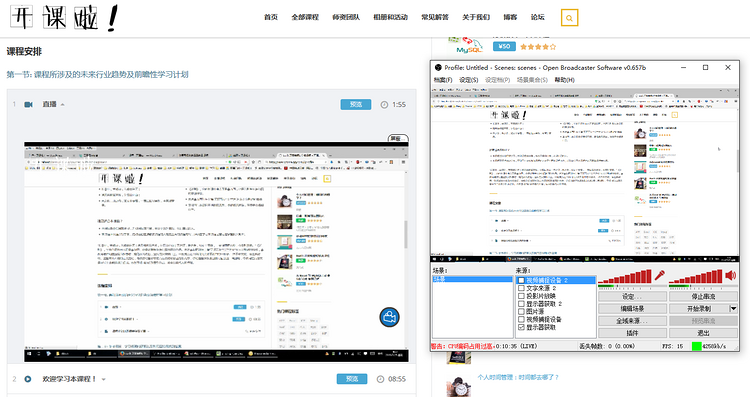750x397 pixels.
Task: Click the 预览 button in the 直播 row
Action: click(x=355, y=104)
